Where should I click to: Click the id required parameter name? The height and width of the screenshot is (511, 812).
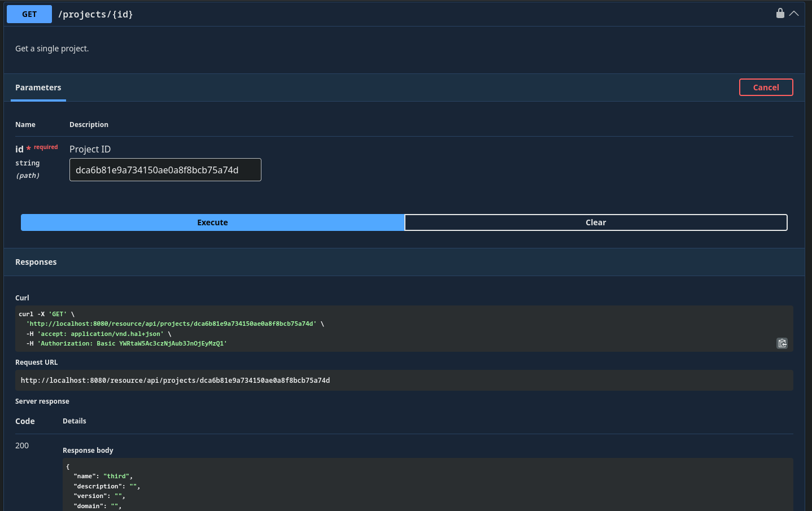pyautogui.click(x=37, y=149)
